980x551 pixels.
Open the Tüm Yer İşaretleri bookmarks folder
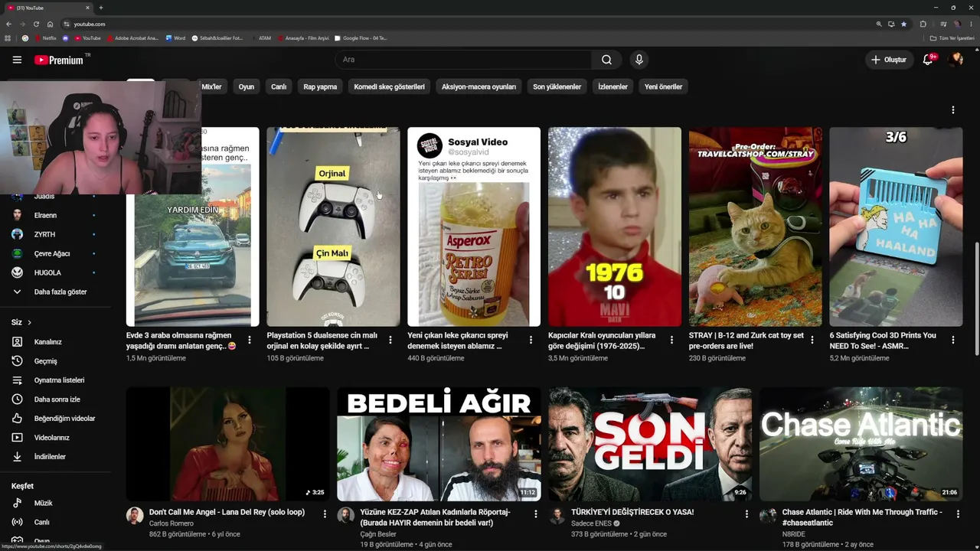click(x=952, y=38)
